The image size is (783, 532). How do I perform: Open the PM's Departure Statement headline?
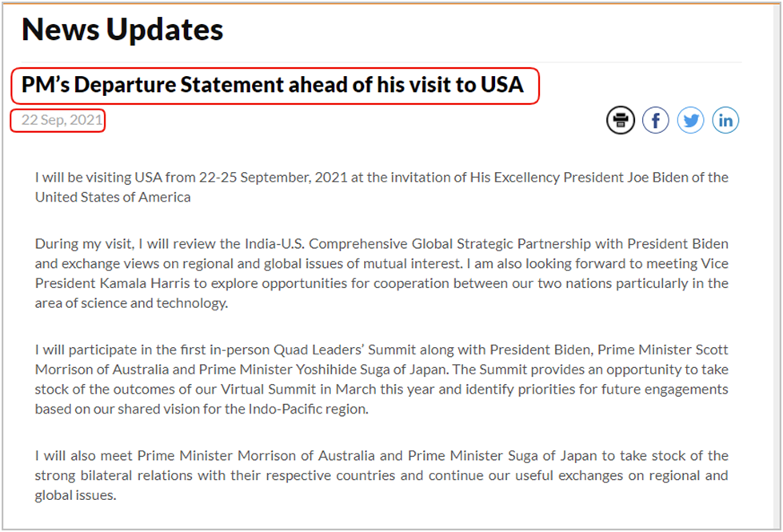tap(273, 85)
